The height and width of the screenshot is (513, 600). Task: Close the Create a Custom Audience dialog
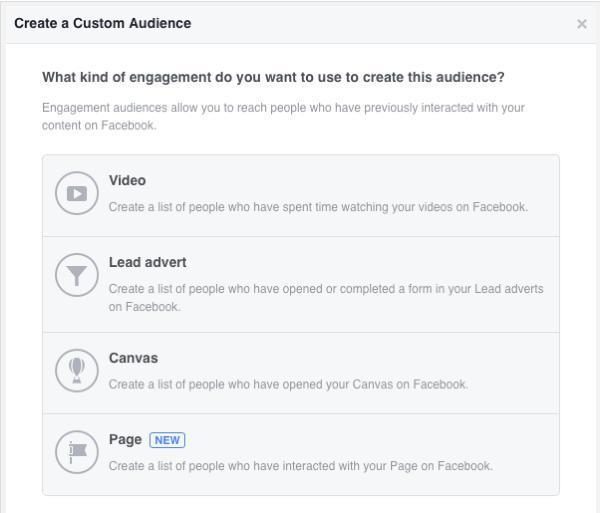582,24
